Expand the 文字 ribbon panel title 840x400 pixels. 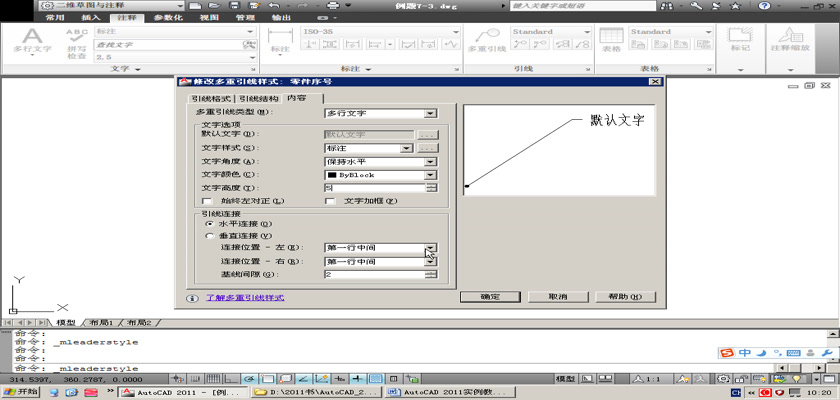(x=125, y=69)
